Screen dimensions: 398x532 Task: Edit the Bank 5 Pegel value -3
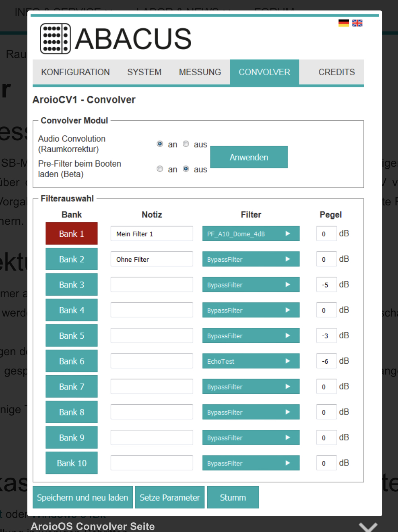tap(326, 335)
